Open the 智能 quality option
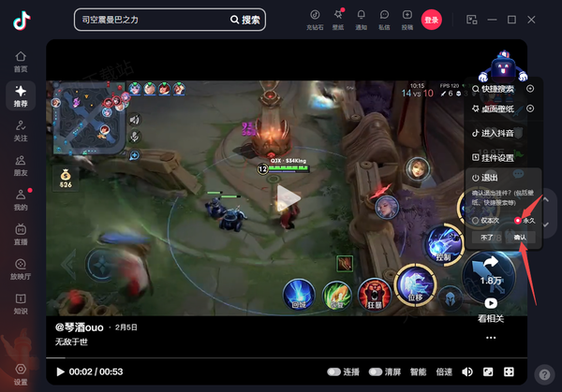 (x=419, y=372)
